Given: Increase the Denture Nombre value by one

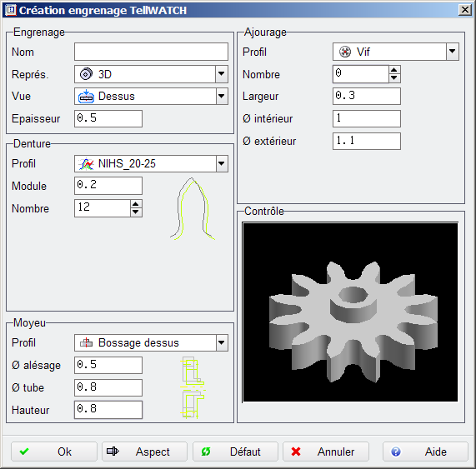Looking at the screenshot, I should (136, 204).
